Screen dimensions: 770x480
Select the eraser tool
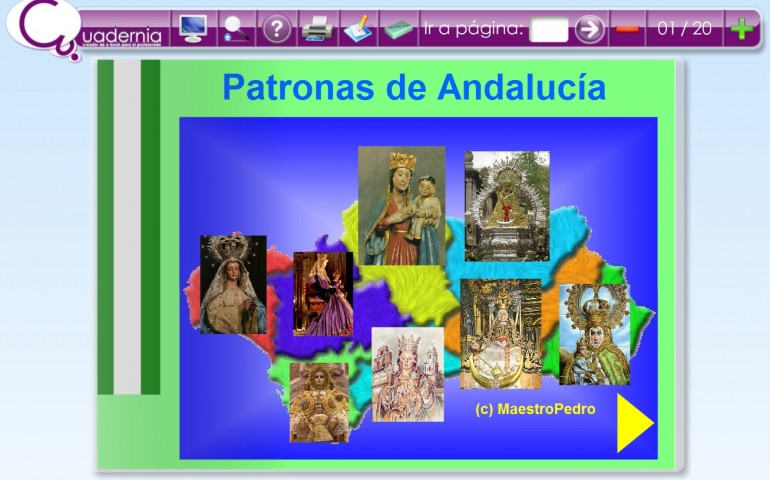(398, 28)
